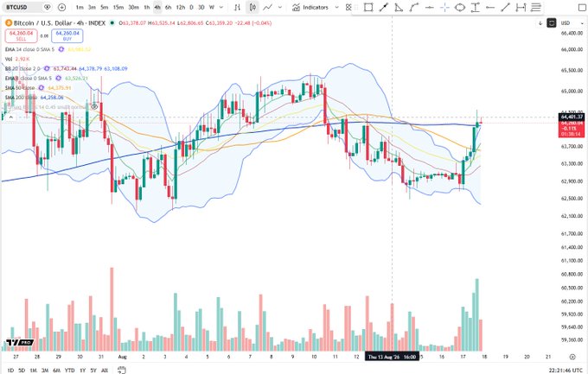Viewport: 588px width, 374px height.
Task: Select the 15m timeframe
Action: (x=118, y=7)
